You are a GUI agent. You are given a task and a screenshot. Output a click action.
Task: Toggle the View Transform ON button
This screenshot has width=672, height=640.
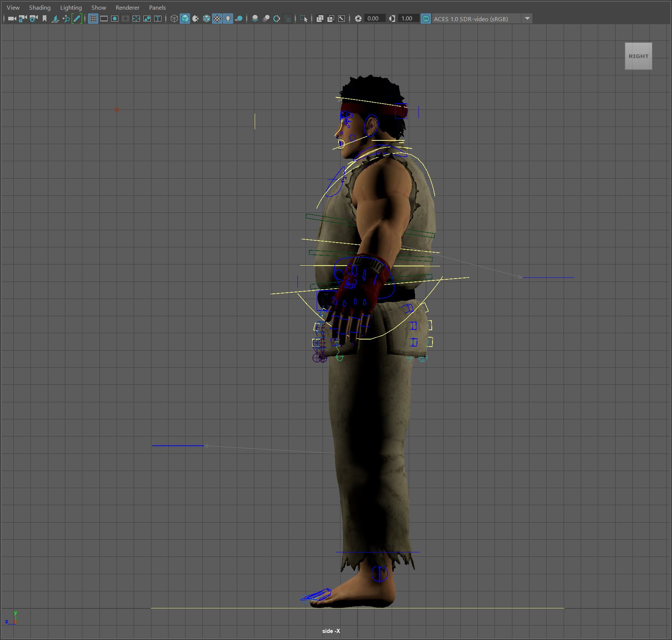tap(425, 19)
